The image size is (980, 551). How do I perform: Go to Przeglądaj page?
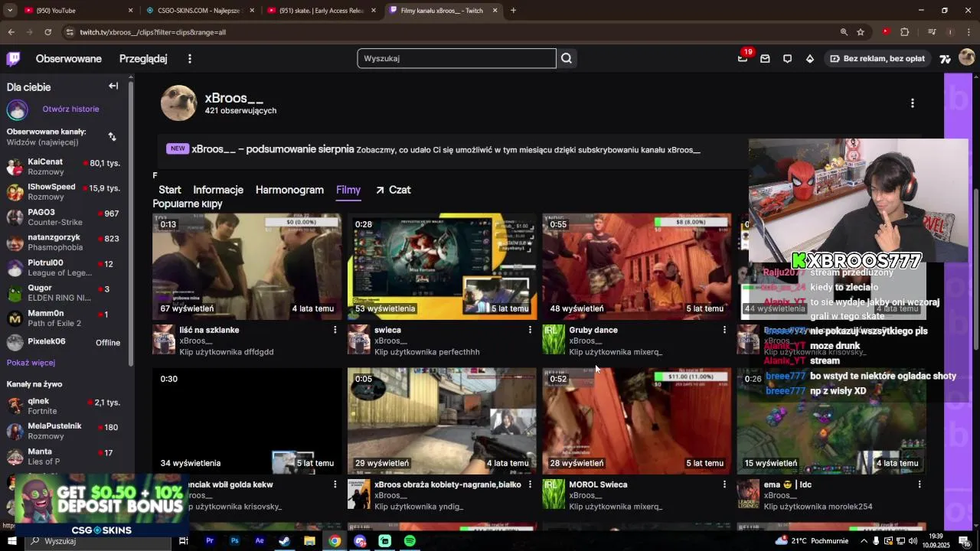[143, 59]
